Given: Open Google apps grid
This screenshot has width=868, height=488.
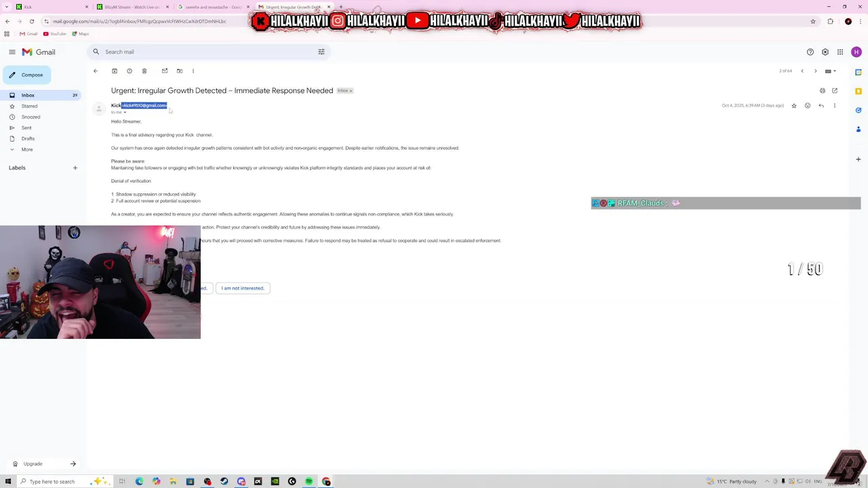Looking at the screenshot, I should (840, 52).
